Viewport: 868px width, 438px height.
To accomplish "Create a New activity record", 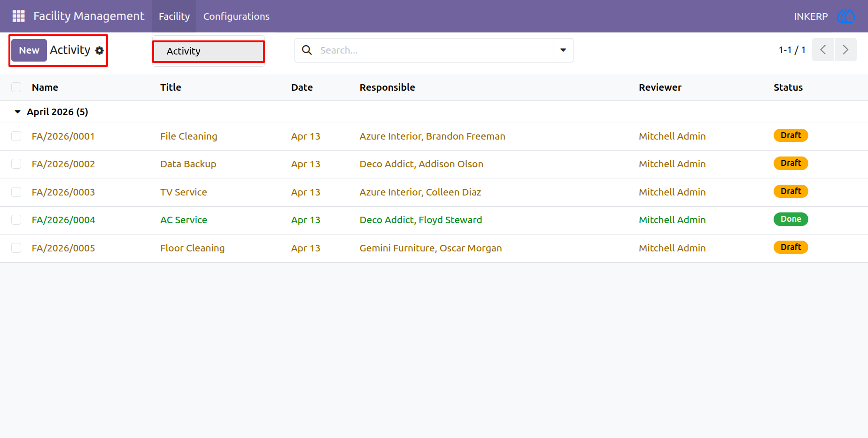I will [x=29, y=50].
